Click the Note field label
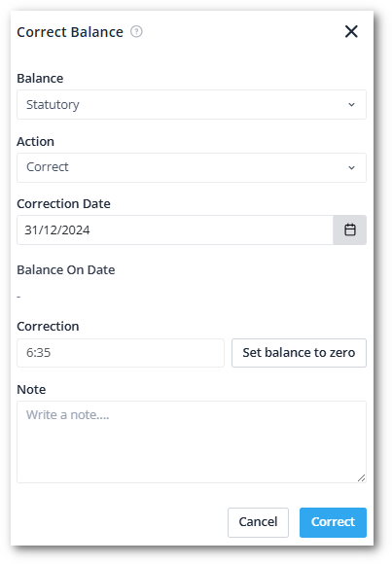This screenshot has height=564, width=392. coord(31,389)
